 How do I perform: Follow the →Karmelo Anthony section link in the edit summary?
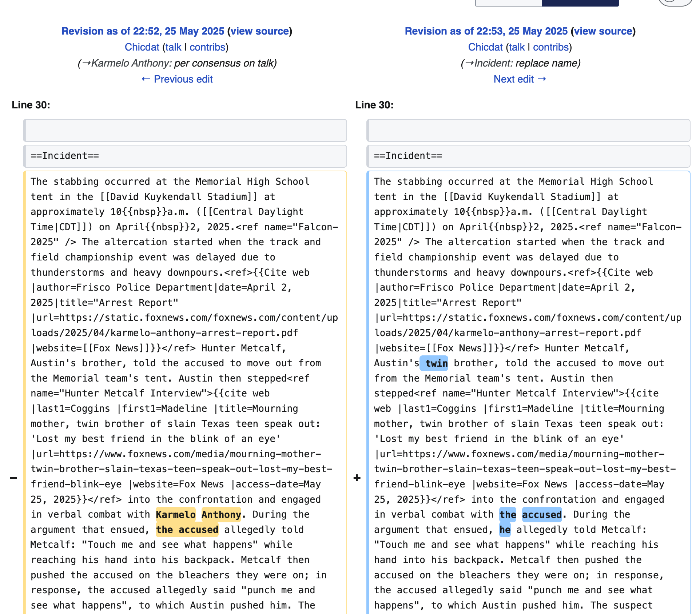click(126, 63)
